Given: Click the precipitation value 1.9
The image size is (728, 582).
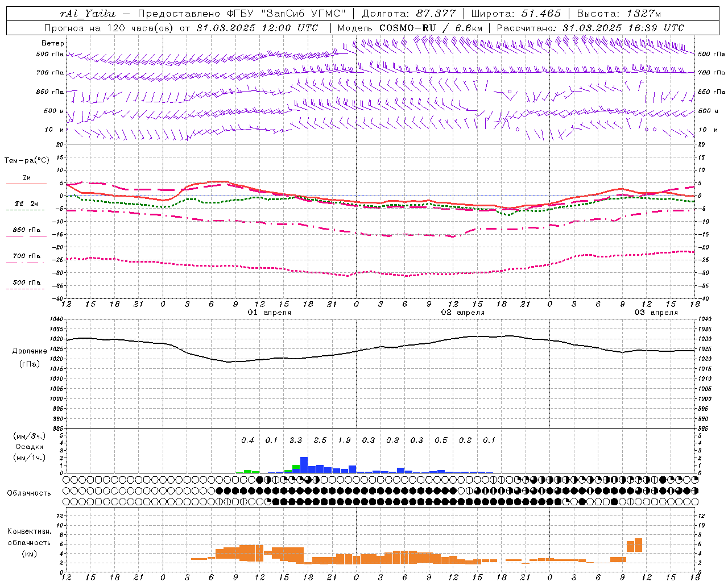Looking at the screenshot, I should point(344,440).
